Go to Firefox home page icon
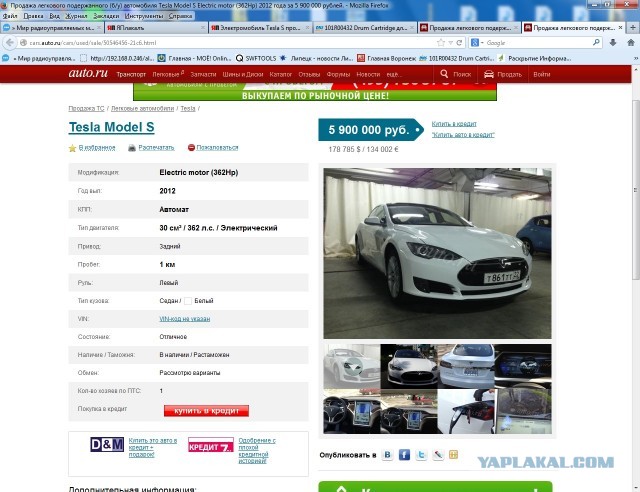 coord(631,42)
